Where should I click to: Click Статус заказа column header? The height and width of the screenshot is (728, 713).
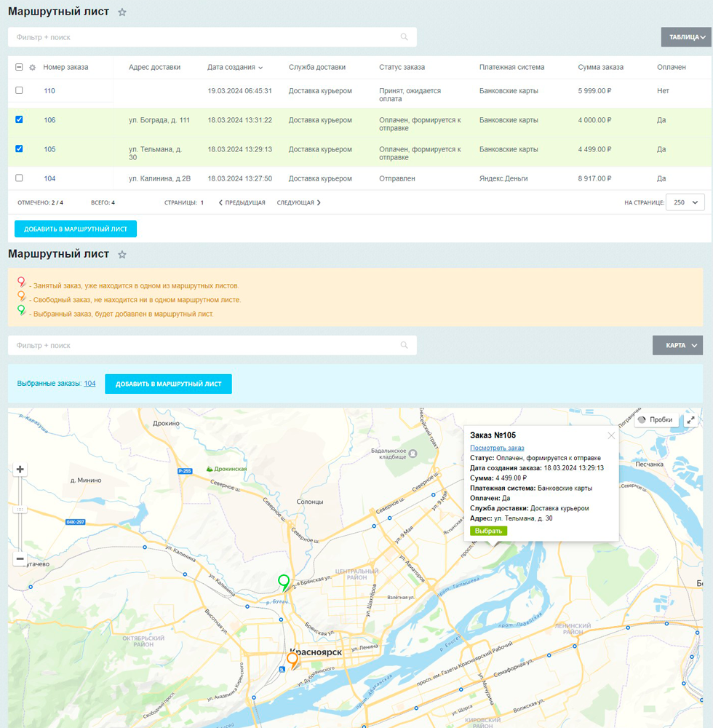(x=402, y=67)
